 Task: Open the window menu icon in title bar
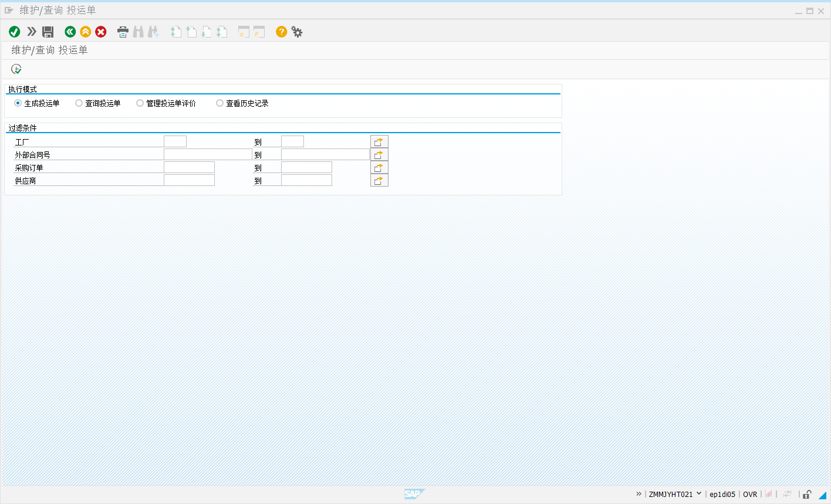[x=9, y=11]
